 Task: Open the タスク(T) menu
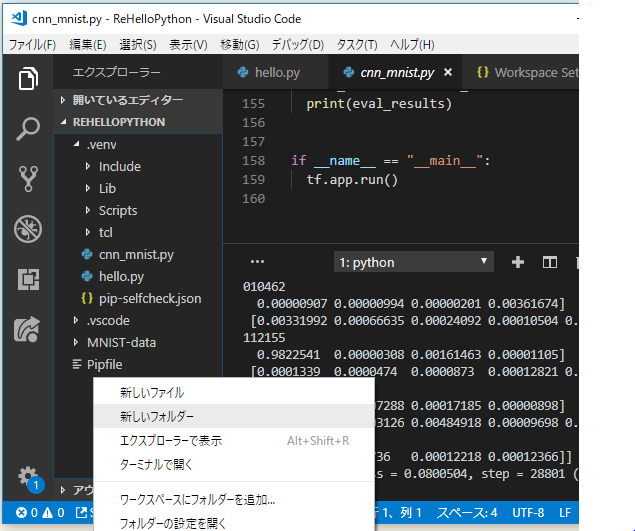pyautogui.click(x=357, y=45)
